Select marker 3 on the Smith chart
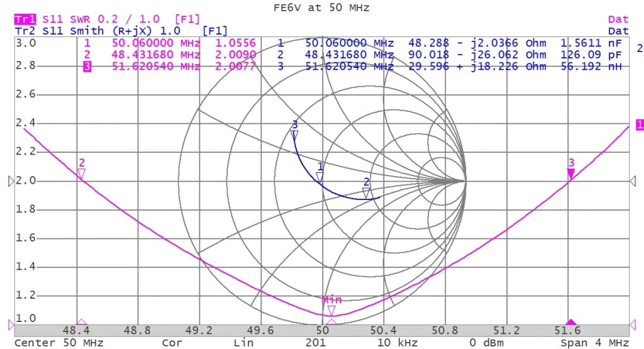This screenshot has height=349, width=644. (294, 134)
